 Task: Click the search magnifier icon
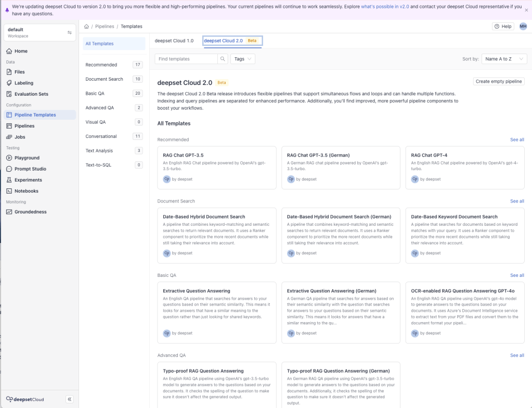(223, 59)
